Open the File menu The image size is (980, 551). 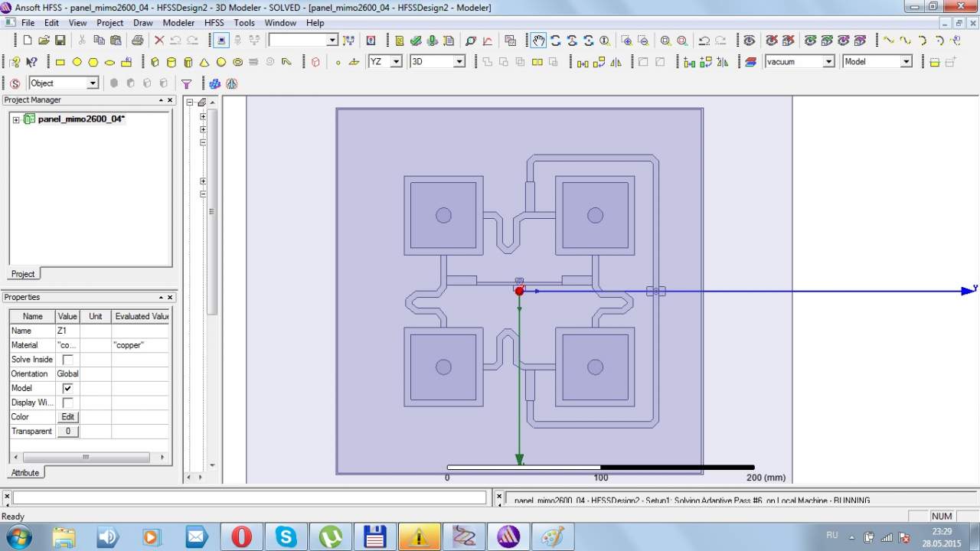28,23
